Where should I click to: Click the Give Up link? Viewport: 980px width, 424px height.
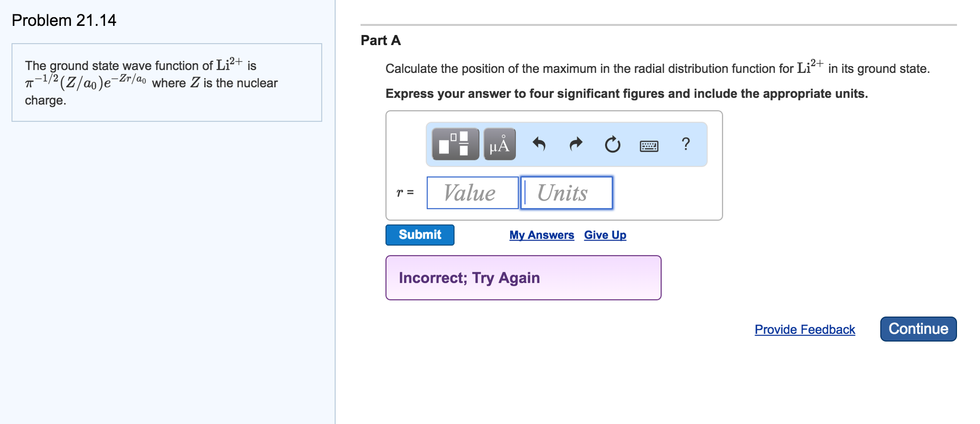(x=605, y=235)
